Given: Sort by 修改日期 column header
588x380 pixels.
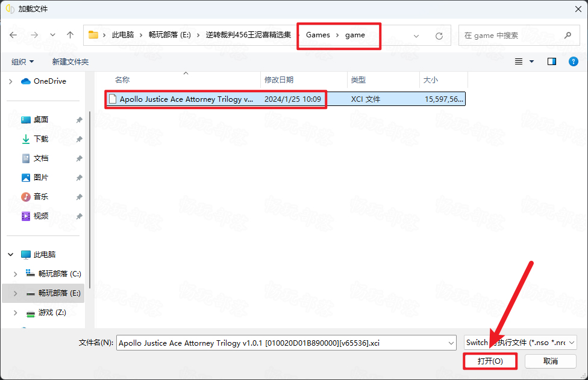Looking at the screenshot, I should pyautogui.click(x=278, y=80).
